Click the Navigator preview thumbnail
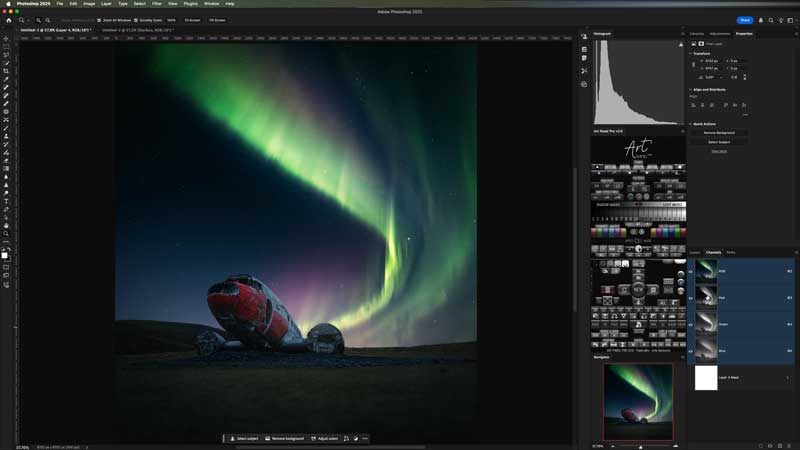The image size is (800, 450). 638,400
